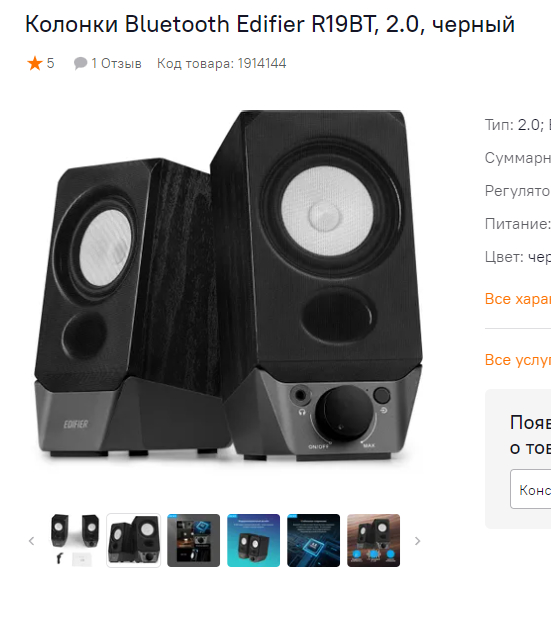Click the review comment bubble icon
551x626 pixels.
click(80, 63)
